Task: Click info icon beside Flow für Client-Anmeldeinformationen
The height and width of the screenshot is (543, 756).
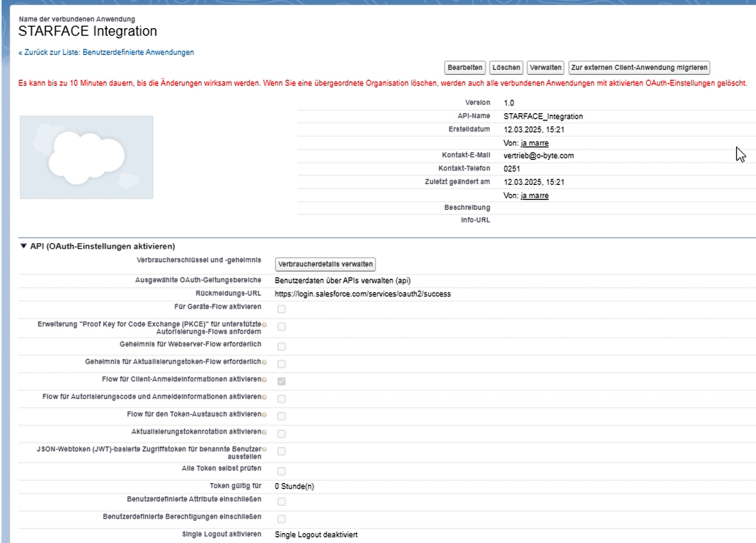Action: pos(265,380)
